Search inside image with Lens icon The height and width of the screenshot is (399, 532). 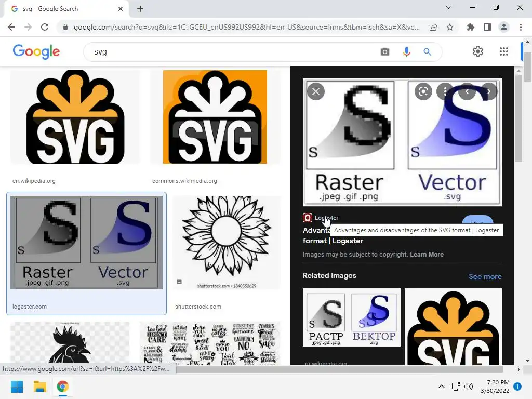pos(423,91)
